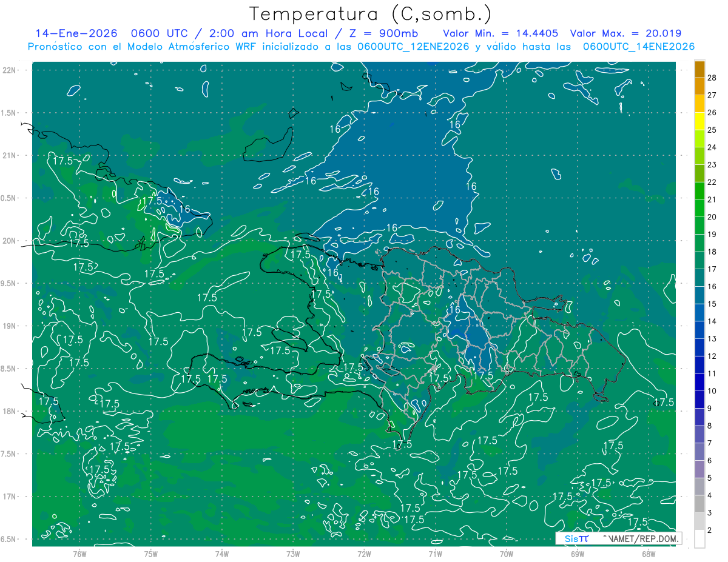Pick the legend swatch between 27 and 28
The image size is (728, 562).
699,87
